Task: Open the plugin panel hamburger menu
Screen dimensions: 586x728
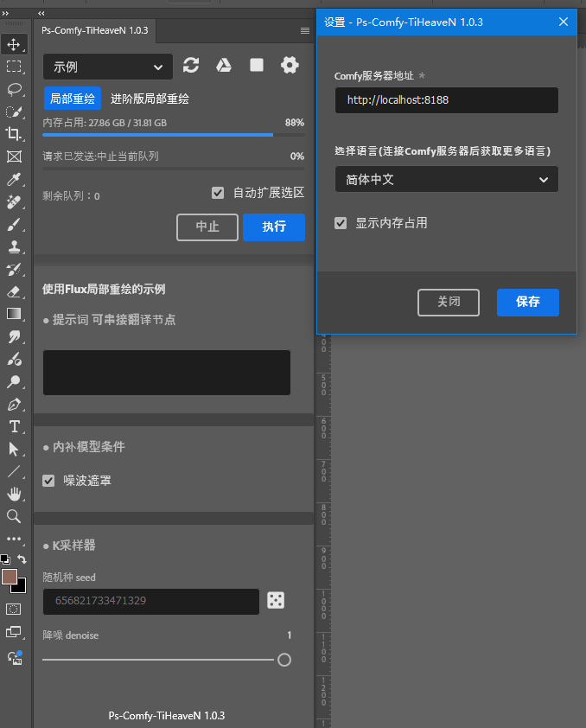Action: click(x=305, y=30)
